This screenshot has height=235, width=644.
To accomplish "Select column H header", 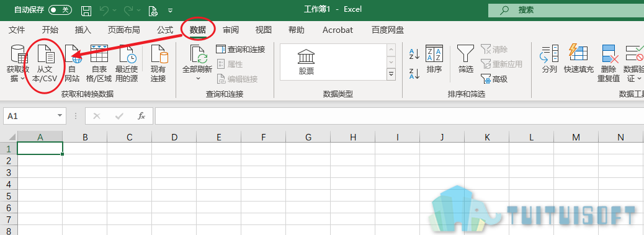I will pyautogui.click(x=353, y=137).
